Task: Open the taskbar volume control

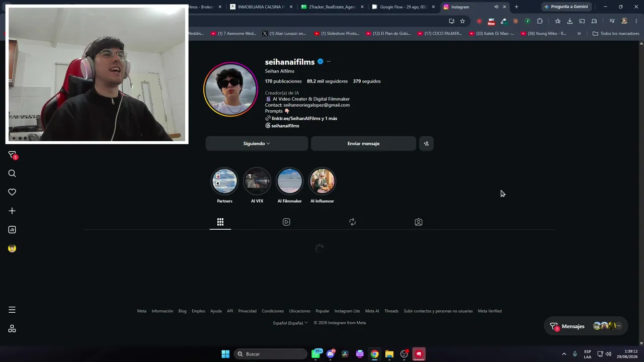Action: tap(608, 354)
